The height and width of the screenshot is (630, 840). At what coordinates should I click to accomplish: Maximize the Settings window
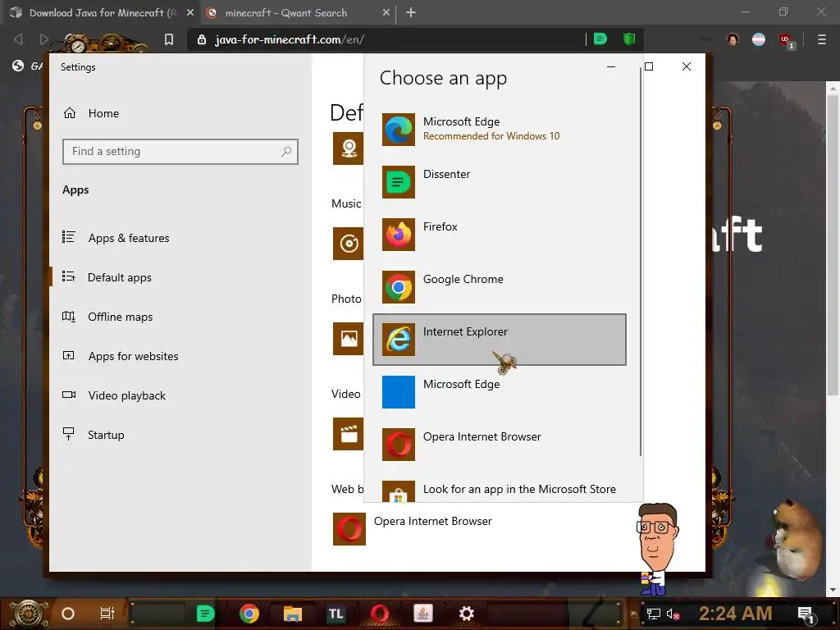click(649, 66)
